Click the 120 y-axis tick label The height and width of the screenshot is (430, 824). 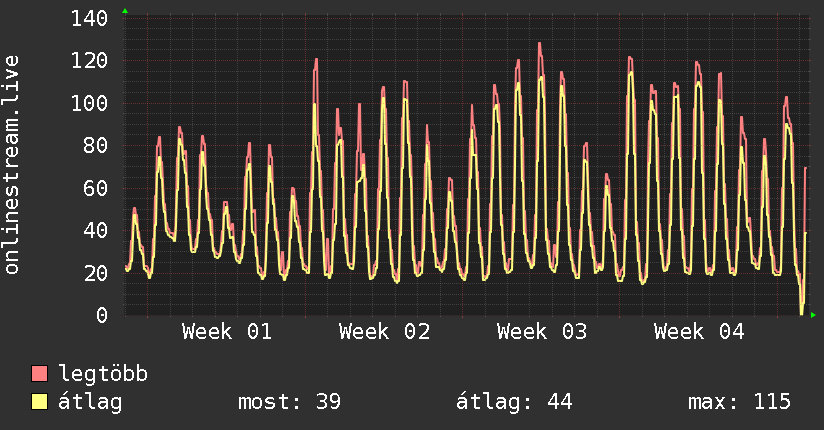click(x=90, y=61)
